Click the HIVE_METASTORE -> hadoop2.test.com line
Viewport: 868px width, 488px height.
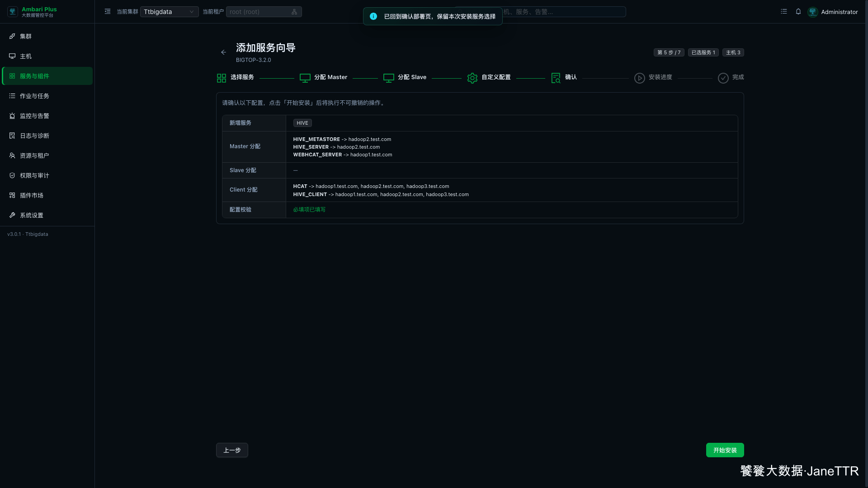click(x=342, y=139)
